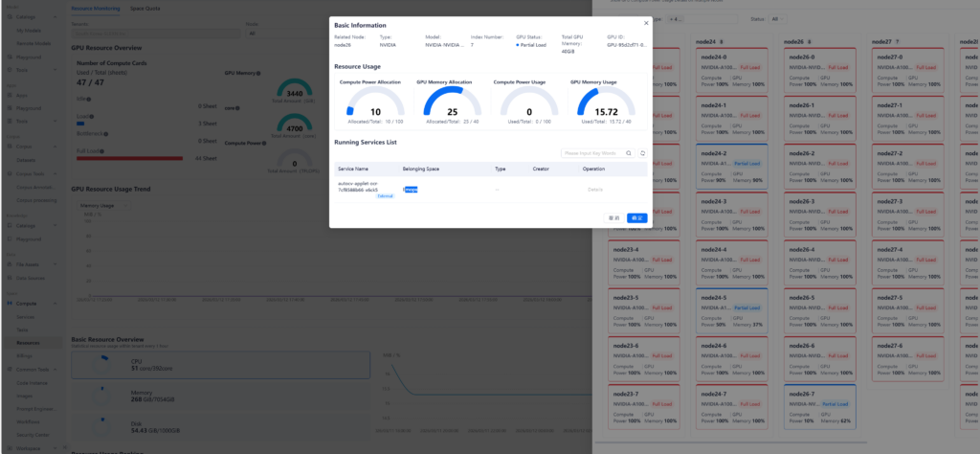Click the search magnifier icon in services list
Screen dimensions: 980x454
(629, 152)
